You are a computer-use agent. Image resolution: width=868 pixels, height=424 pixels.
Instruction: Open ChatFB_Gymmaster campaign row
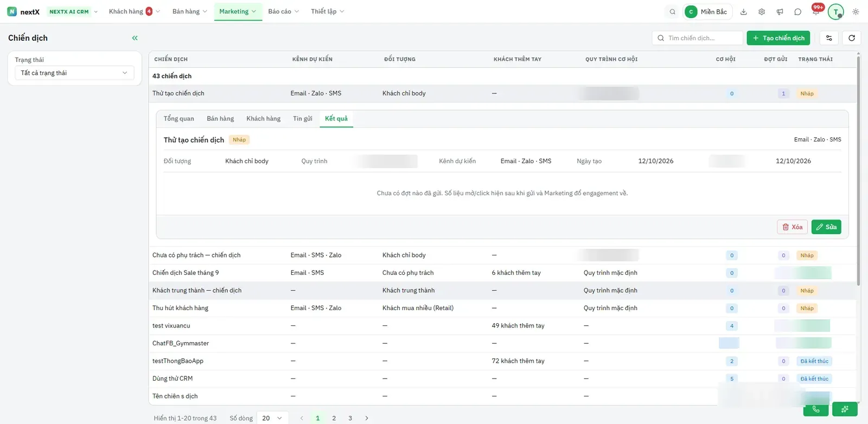(502, 343)
